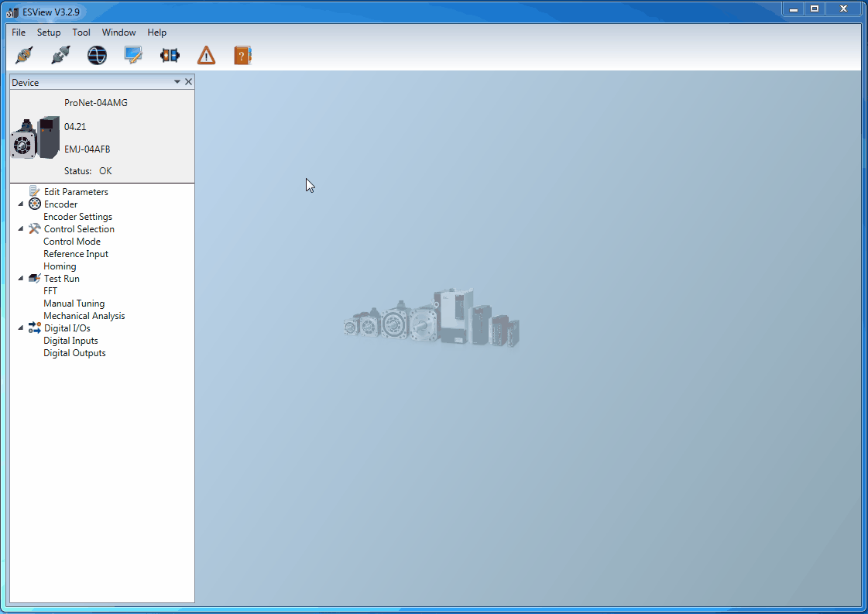This screenshot has width=868, height=614.
Task: Open Control Mode settings
Action: [72, 242]
